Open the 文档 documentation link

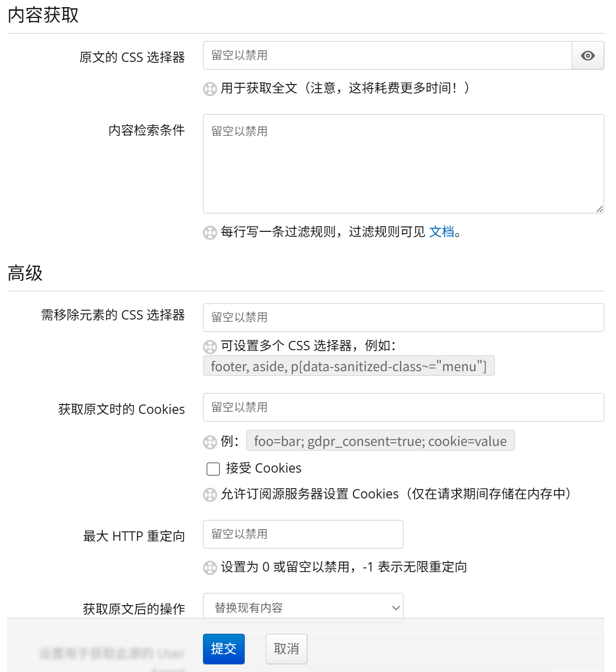point(442,232)
